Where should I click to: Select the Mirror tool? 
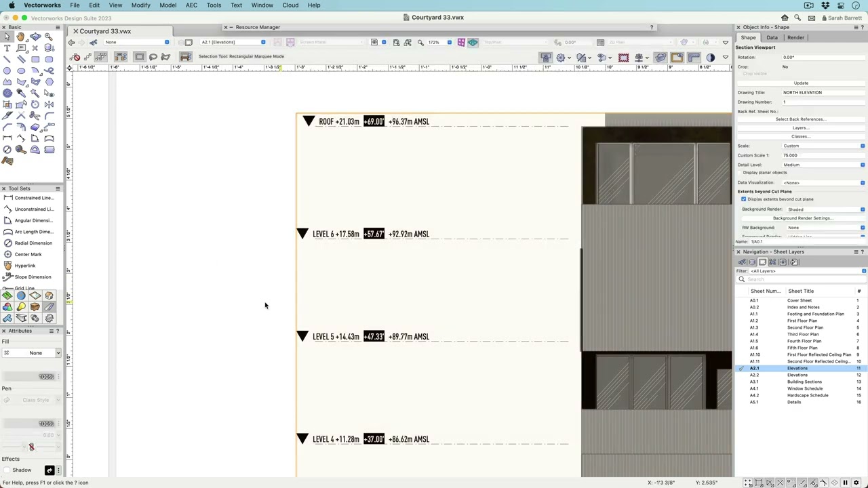49,104
